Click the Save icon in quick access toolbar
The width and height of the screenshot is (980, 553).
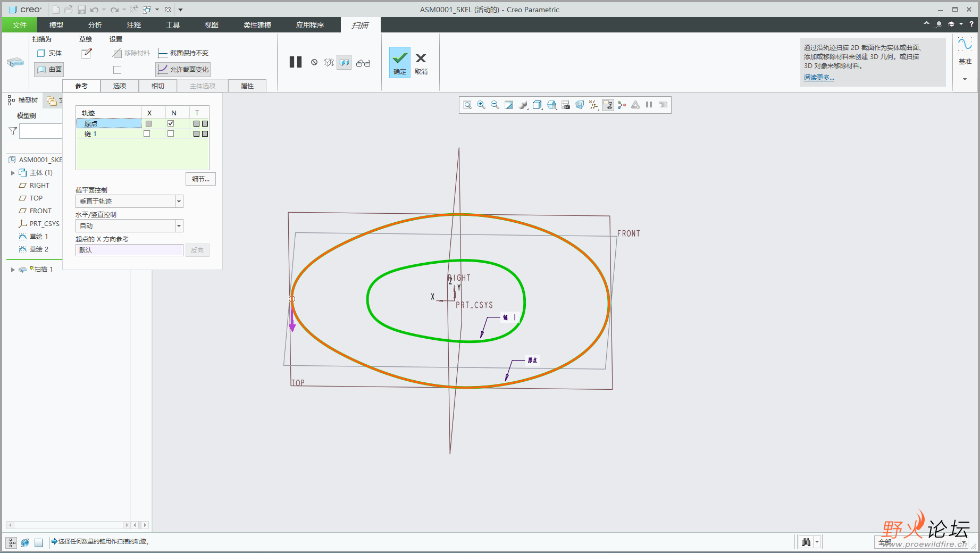point(81,10)
